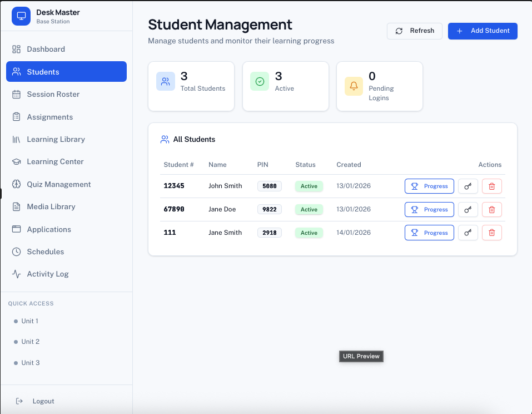This screenshot has width=532, height=414.
Task: Open the Schedules clock icon
Action: (x=17, y=252)
